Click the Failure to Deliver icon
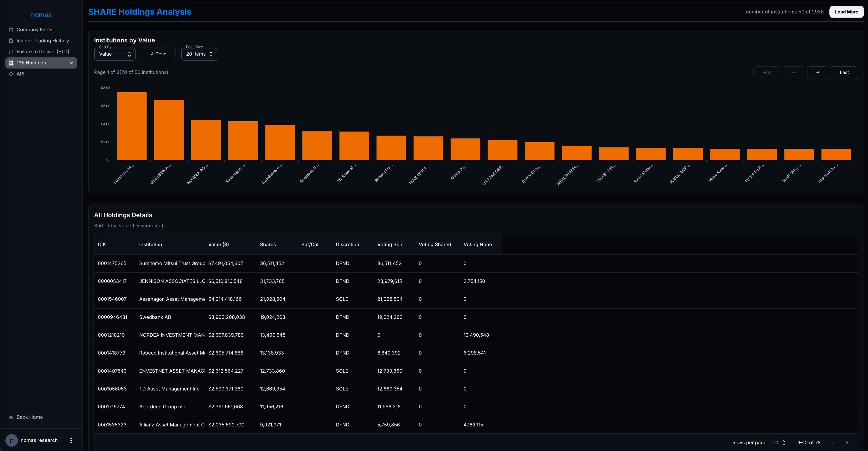The image size is (868, 451). (x=11, y=52)
